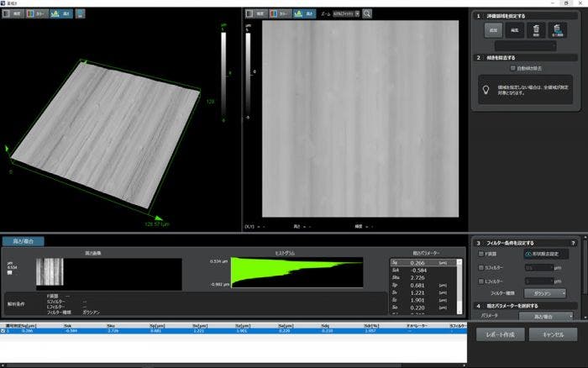Click the trash delete icon in region settings
The width and height of the screenshot is (588, 368).
pos(535,31)
